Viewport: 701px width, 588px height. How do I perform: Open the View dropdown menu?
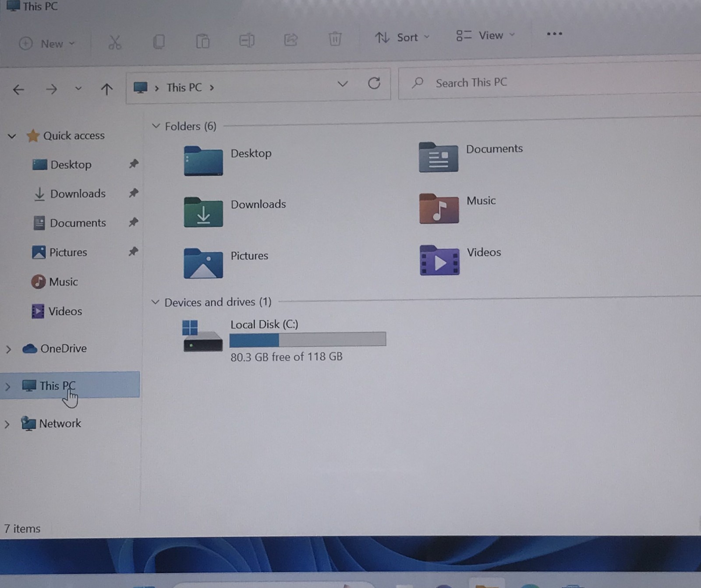(x=485, y=35)
